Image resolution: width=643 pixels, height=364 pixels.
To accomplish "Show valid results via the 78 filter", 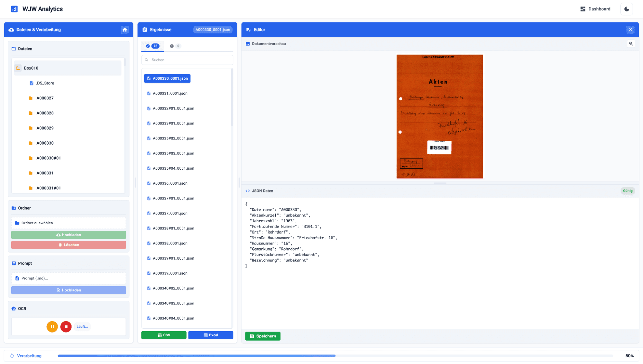I will click(x=152, y=46).
